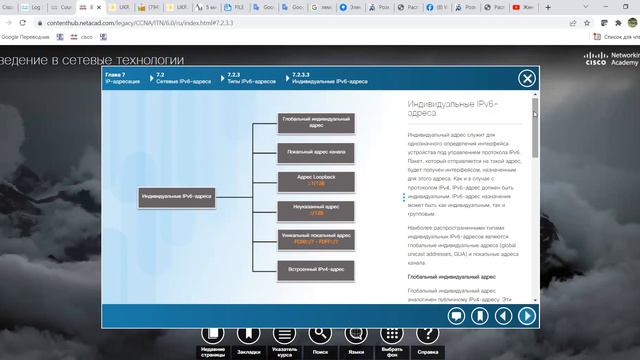This screenshot has width=640, height=360.
Task: Open the cisco bookmark in bookmarks bar
Action: [82, 37]
